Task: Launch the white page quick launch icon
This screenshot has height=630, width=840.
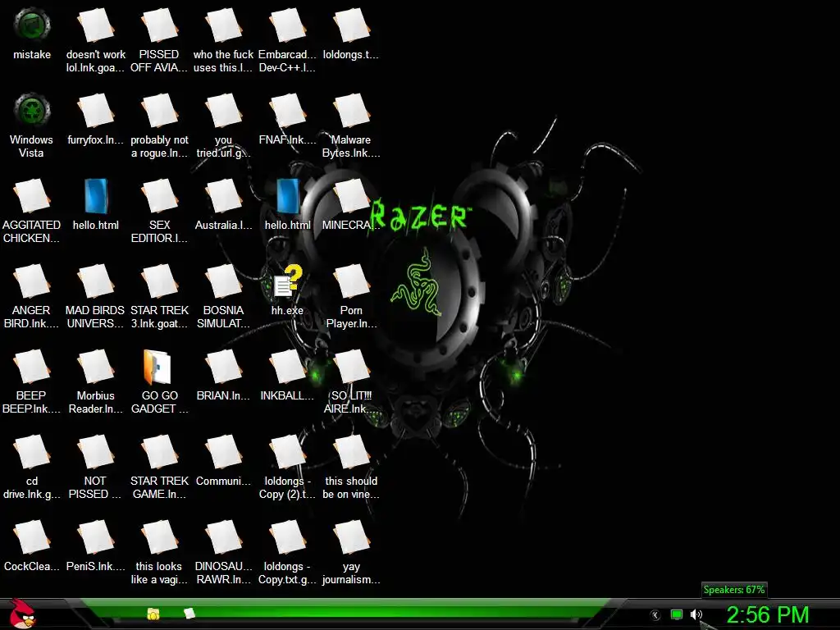Action: pyautogui.click(x=189, y=614)
